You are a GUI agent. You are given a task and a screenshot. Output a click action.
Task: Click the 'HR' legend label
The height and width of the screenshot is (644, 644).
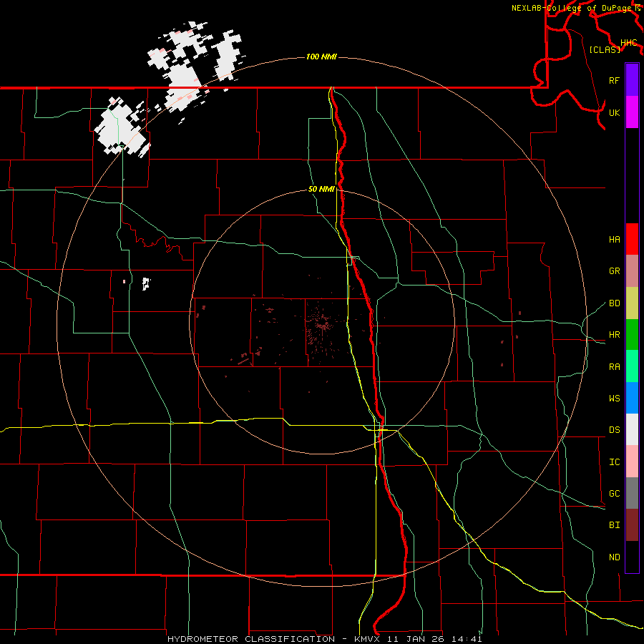pyautogui.click(x=614, y=335)
